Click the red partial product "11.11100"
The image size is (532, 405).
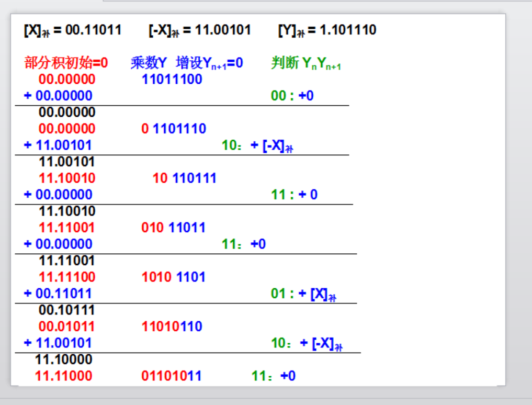pyautogui.click(x=67, y=277)
